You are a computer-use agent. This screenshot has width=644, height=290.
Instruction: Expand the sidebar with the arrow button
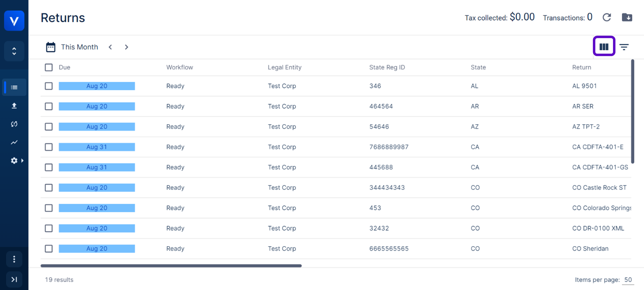(x=14, y=279)
